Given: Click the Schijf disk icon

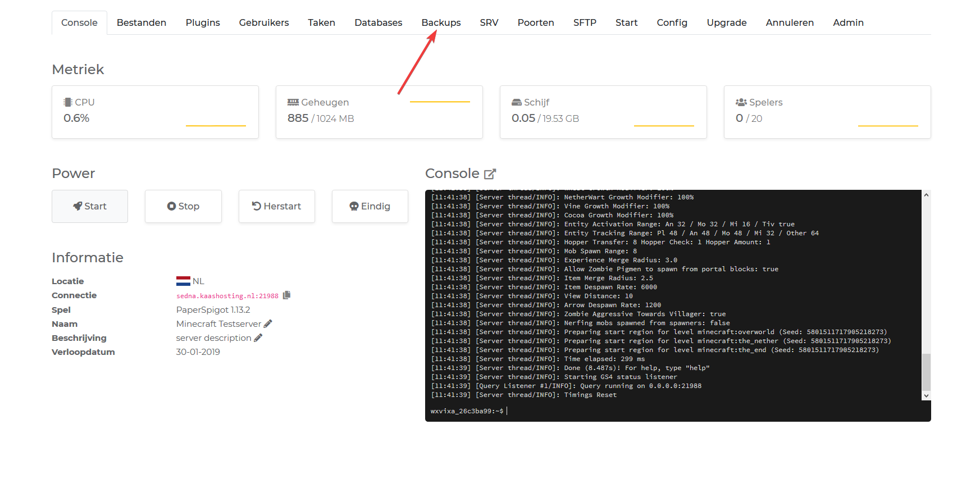Looking at the screenshot, I should point(517,102).
